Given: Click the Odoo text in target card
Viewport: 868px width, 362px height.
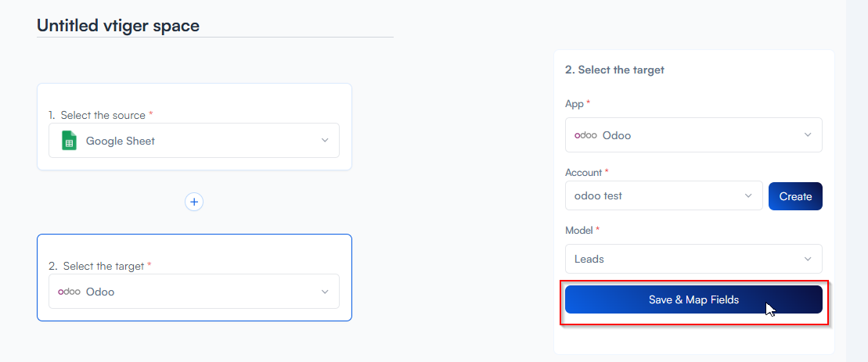Looking at the screenshot, I should [x=100, y=292].
